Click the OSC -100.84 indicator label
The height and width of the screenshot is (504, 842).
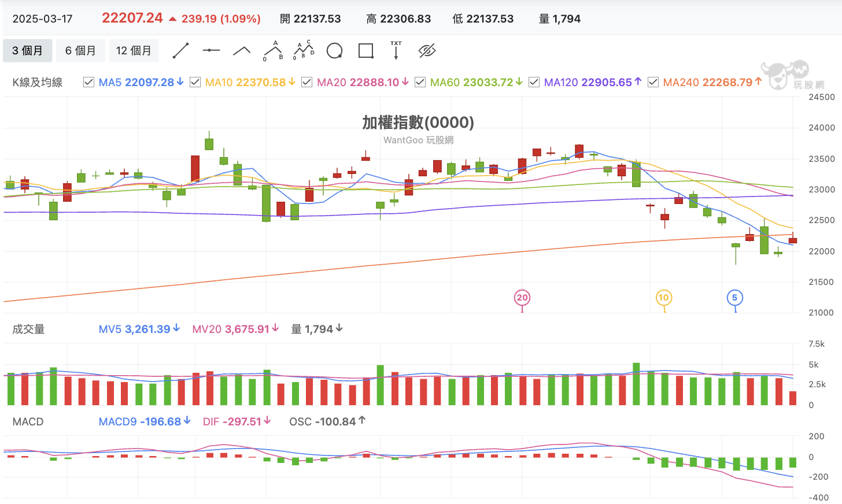tap(327, 421)
